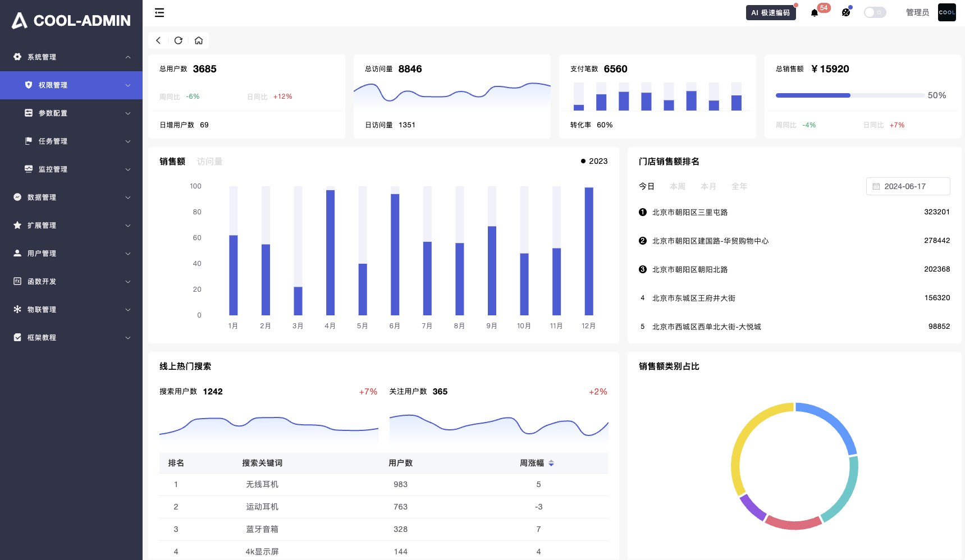Click the AI 极速编码 button
Image resolution: width=965 pixels, height=560 pixels.
click(x=771, y=12)
